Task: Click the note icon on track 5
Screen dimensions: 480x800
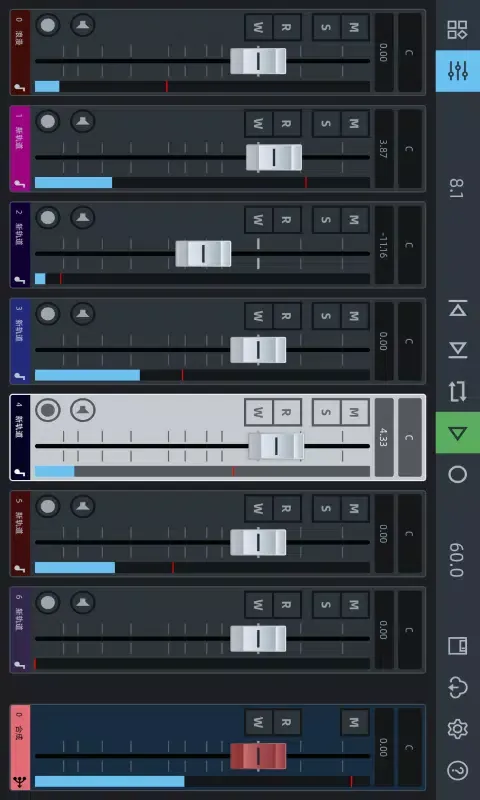Action: (x=19, y=569)
